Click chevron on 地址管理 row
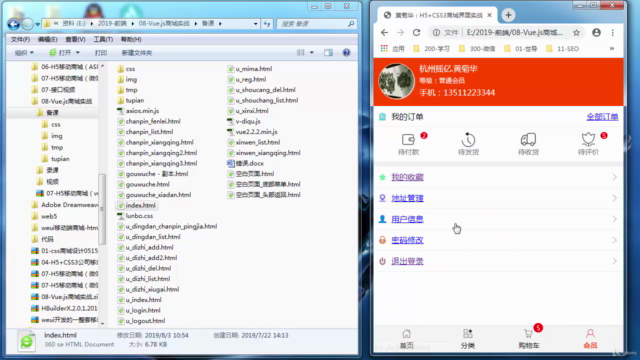The width and height of the screenshot is (640, 360). pyautogui.click(x=614, y=198)
